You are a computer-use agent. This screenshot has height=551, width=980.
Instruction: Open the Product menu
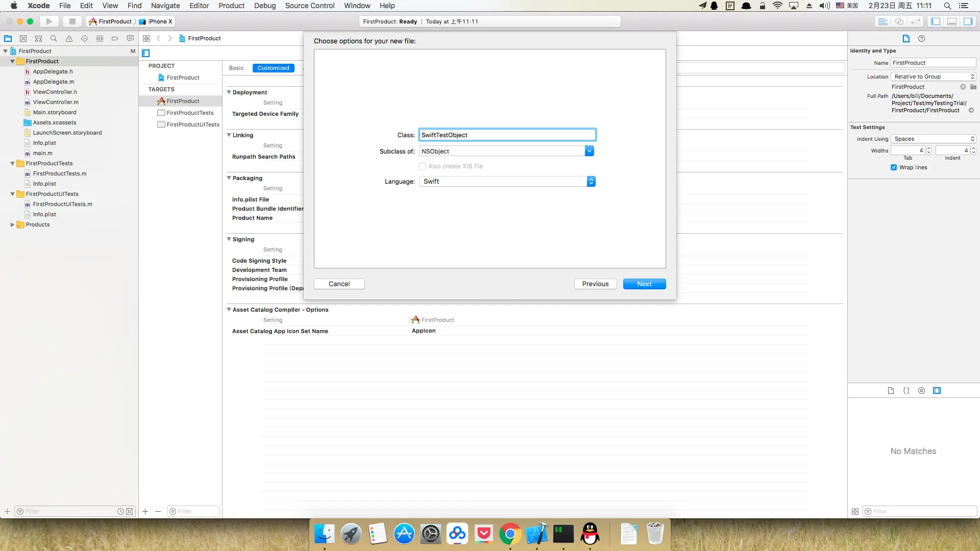coord(231,6)
